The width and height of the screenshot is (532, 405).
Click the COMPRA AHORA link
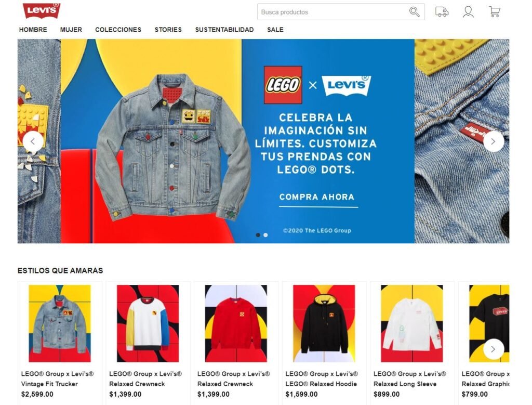coord(317,197)
